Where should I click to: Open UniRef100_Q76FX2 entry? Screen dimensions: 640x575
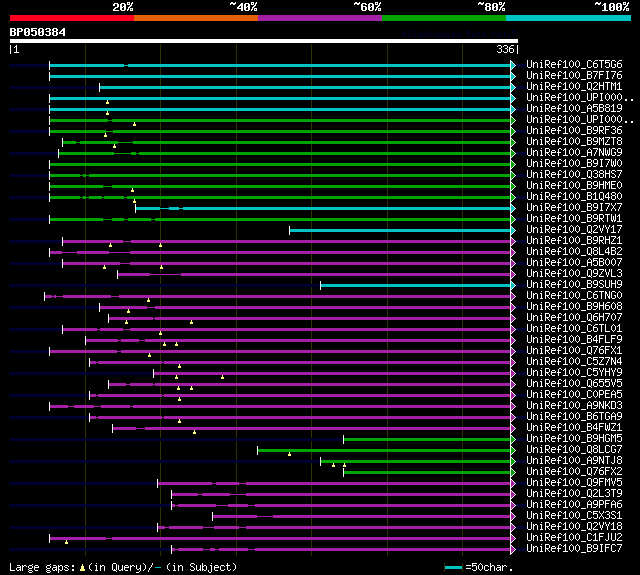point(574,472)
